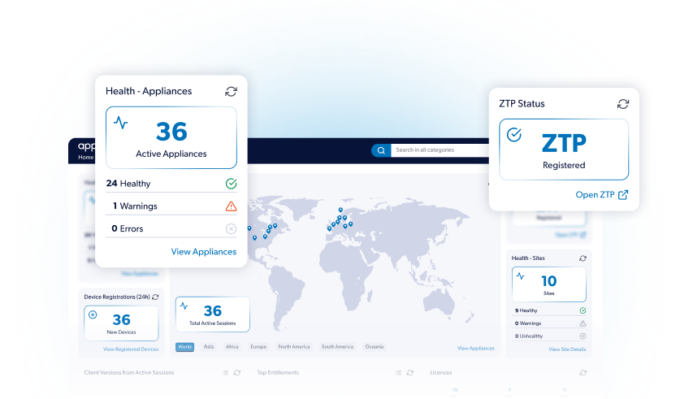Click the 1 Warnings row text
Screen dimensions: 680x399
pyautogui.click(x=135, y=206)
